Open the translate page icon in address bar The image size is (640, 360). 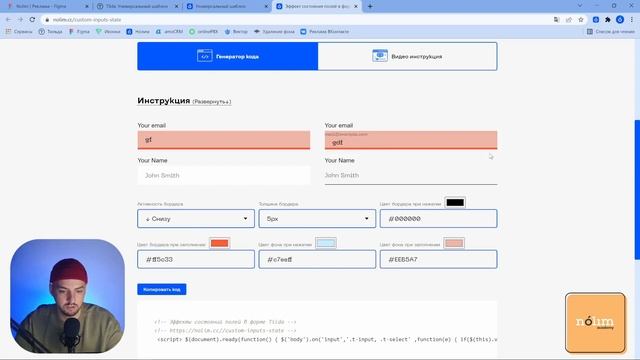click(x=556, y=20)
